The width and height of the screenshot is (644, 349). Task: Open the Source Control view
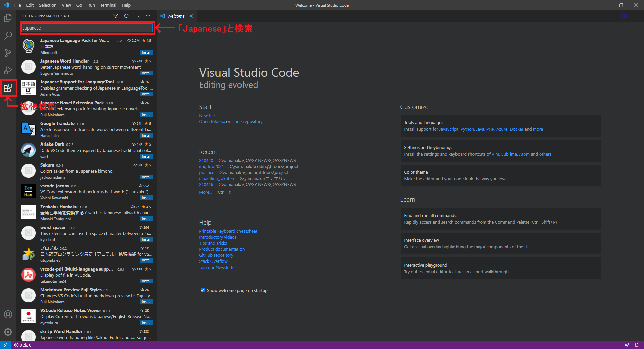click(x=8, y=53)
